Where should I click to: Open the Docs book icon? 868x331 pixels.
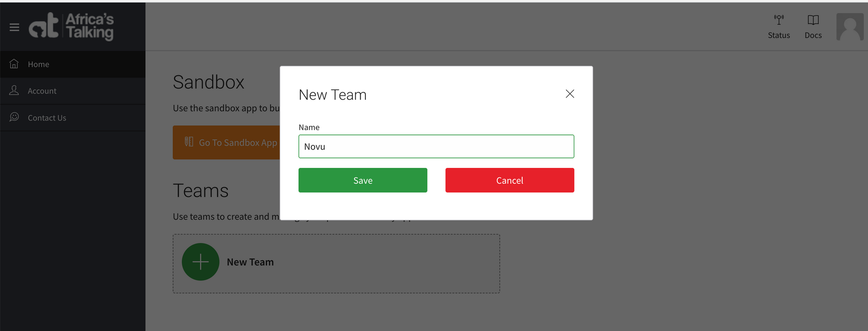pos(812,20)
